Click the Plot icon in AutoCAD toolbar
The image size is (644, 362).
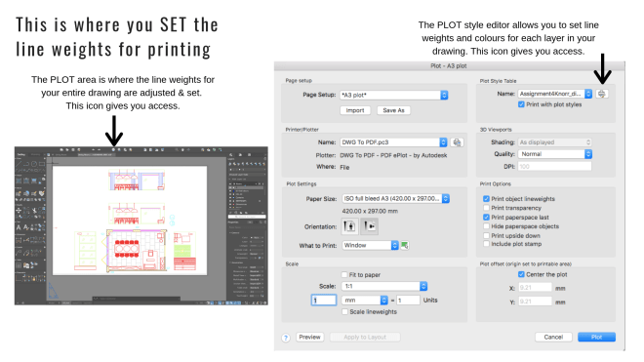(114, 149)
